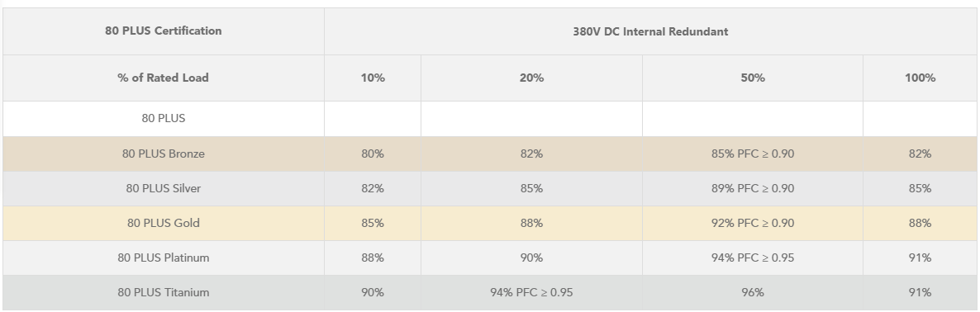Image resolution: width=980 pixels, height=312 pixels.
Task: Select the 10% load column header
Action: [x=373, y=78]
